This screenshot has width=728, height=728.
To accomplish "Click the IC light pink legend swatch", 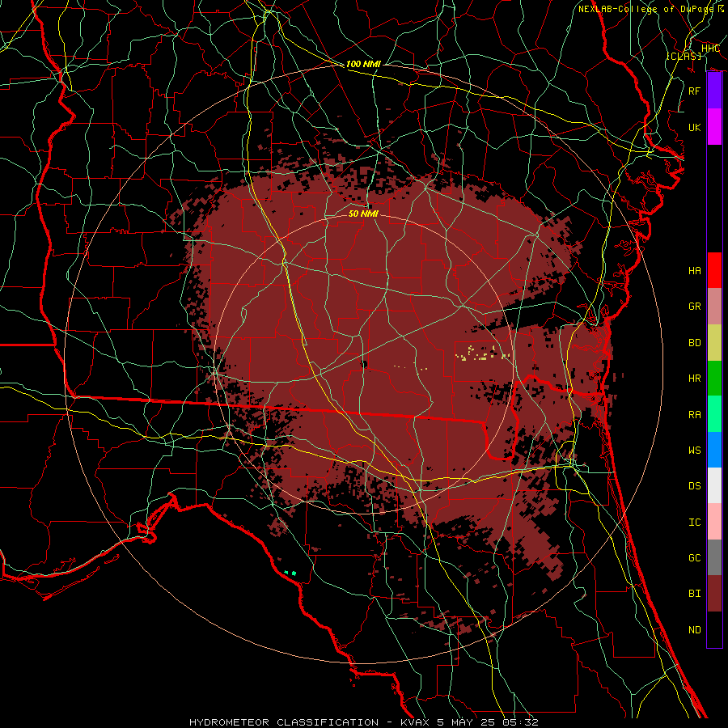I will (714, 522).
